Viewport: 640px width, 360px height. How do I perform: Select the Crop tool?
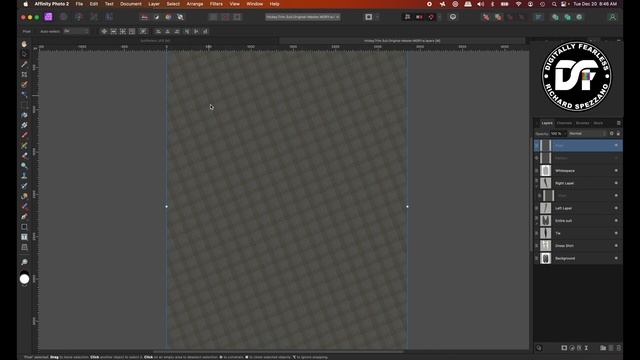point(24,74)
